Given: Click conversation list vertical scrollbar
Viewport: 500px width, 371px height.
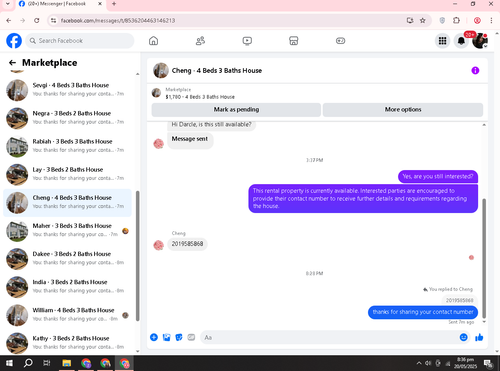Looking at the screenshot, I should tap(137, 256).
